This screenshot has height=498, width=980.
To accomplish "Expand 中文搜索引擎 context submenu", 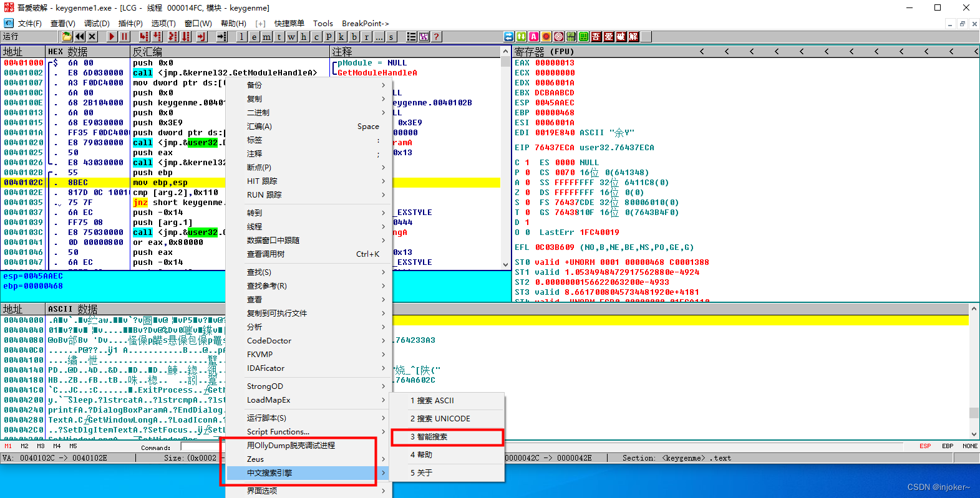I will (x=308, y=473).
